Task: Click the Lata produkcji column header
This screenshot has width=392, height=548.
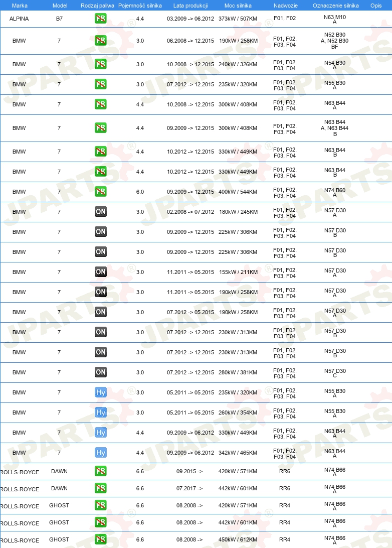Action: coord(190,6)
